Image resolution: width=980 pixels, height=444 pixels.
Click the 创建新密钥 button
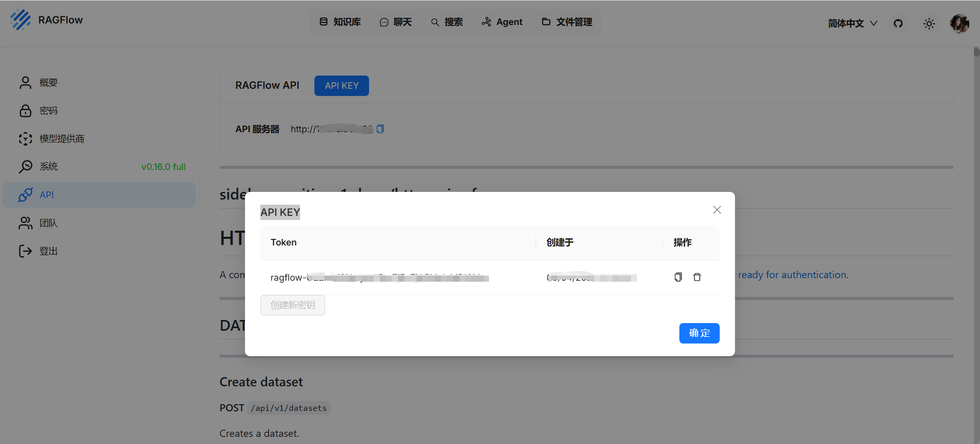(x=292, y=305)
